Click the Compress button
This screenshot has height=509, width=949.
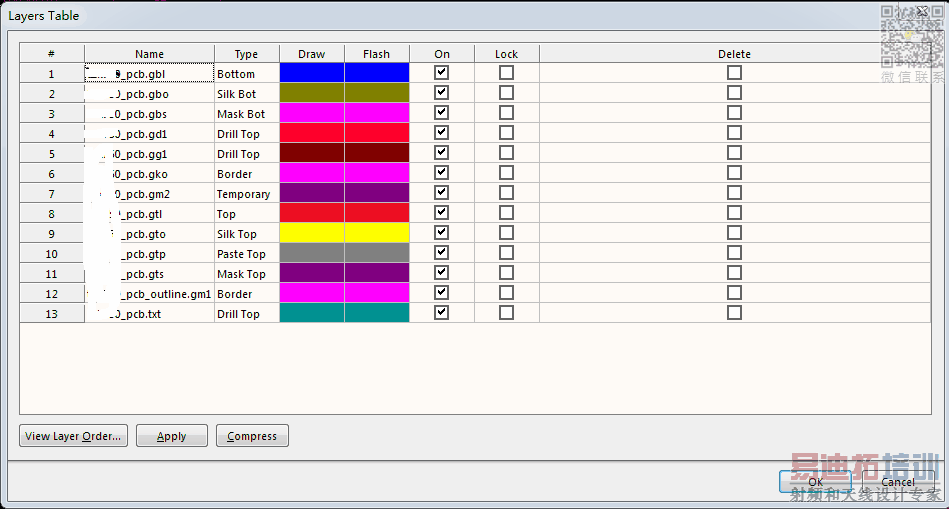pos(252,436)
